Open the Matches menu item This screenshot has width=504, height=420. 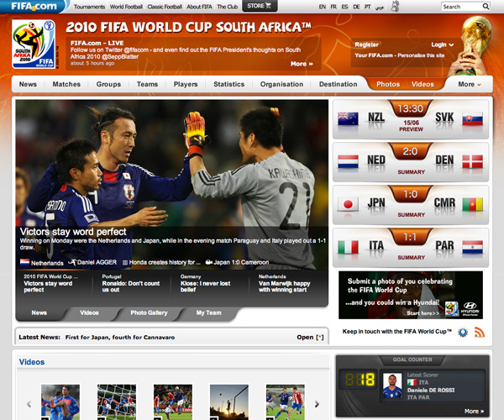pos(66,84)
